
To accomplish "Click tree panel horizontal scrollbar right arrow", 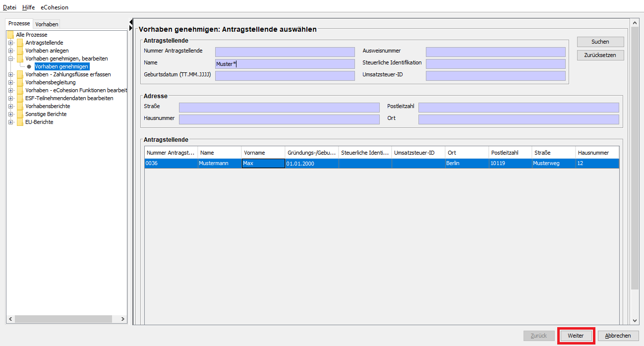I will pos(123,319).
